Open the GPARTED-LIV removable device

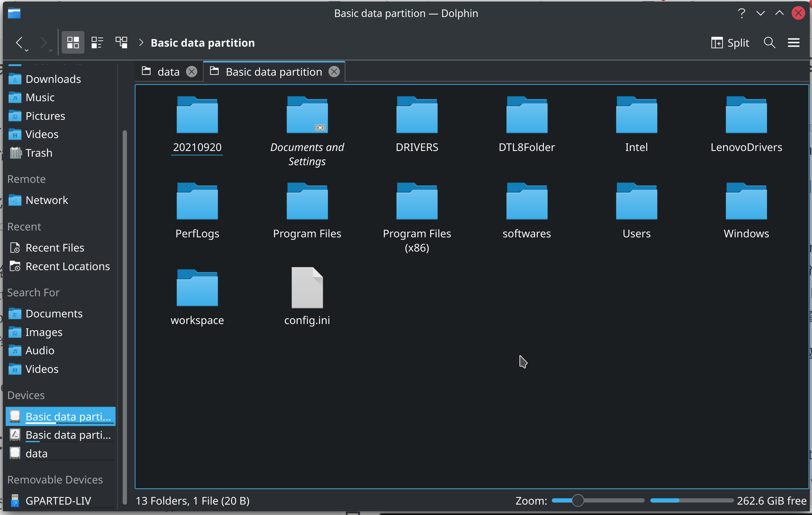tap(59, 501)
